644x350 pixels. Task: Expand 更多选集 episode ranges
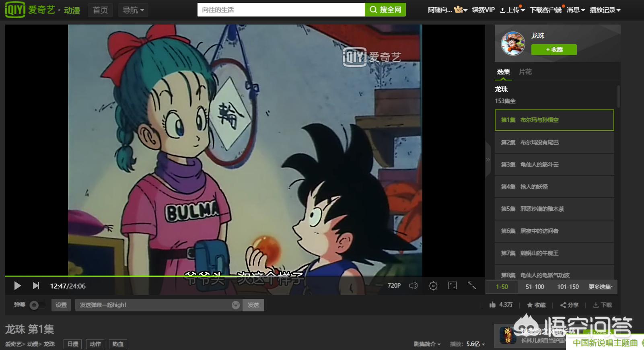coord(601,287)
